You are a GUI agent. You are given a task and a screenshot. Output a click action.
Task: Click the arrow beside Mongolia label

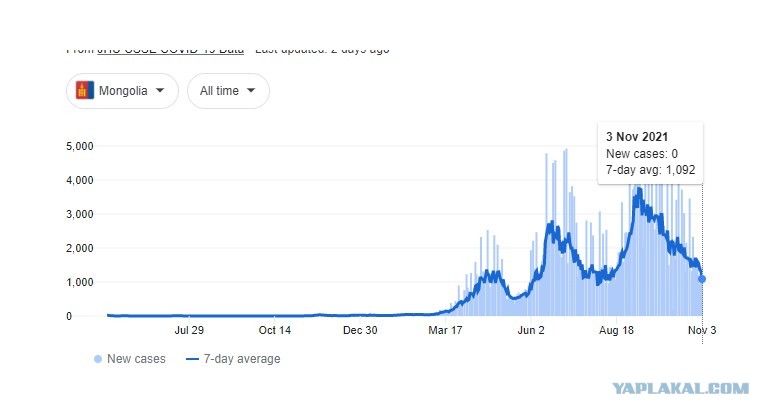160,90
